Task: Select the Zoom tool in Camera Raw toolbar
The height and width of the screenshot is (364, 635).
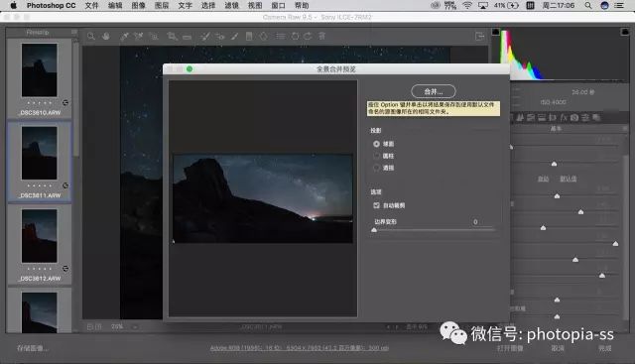Action: [91, 36]
